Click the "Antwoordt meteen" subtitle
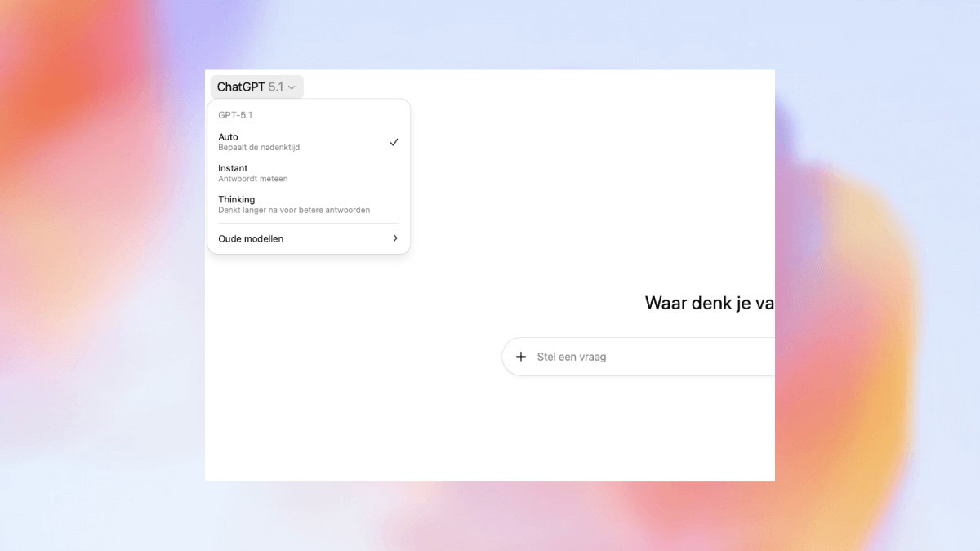The height and width of the screenshot is (551, 980). pos(252,179)
